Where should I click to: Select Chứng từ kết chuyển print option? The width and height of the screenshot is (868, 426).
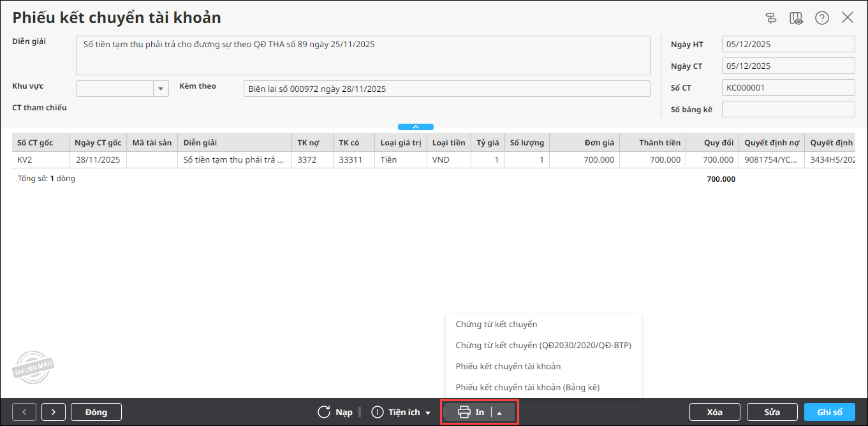click(496, 324)
